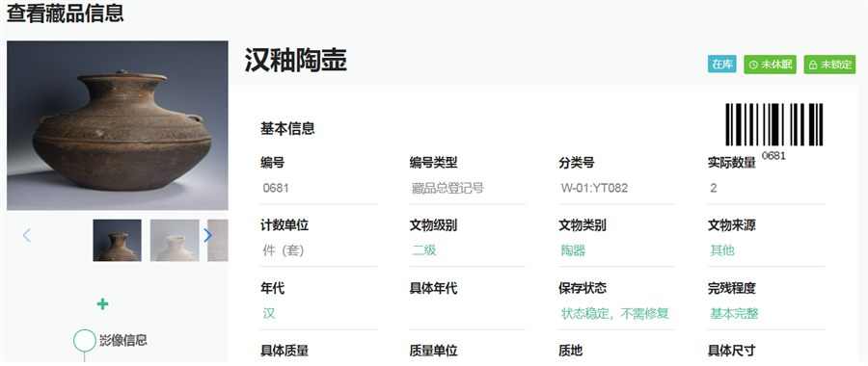Viewport: 868px width, 366px height.
Task: Click the green plus icon
Action: 102,303
